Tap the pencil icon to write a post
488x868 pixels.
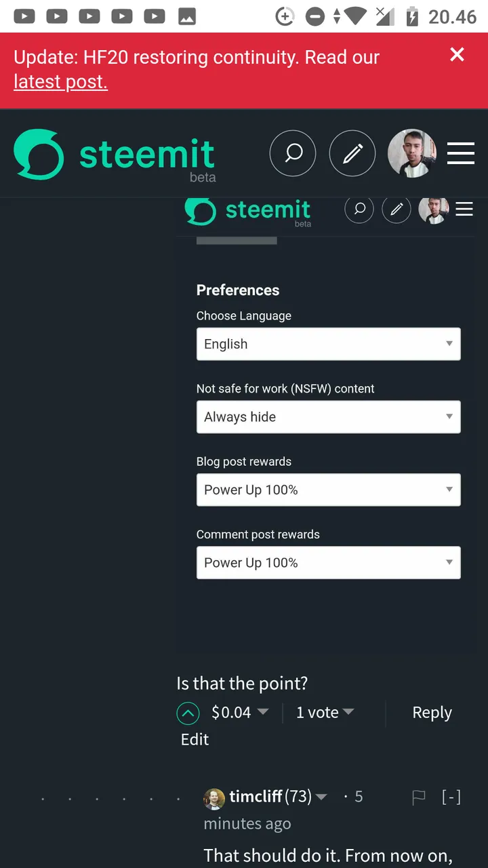click(x=352, y=154)
